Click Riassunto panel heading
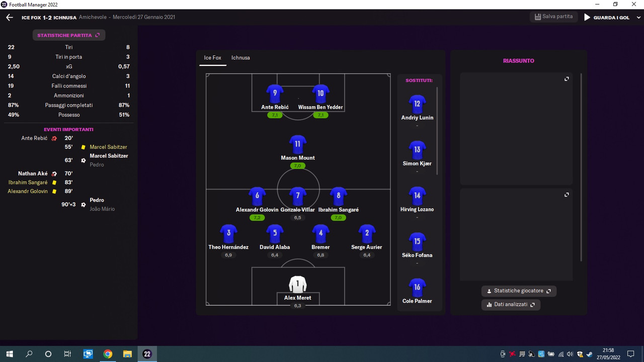 [x=519, y=61]
